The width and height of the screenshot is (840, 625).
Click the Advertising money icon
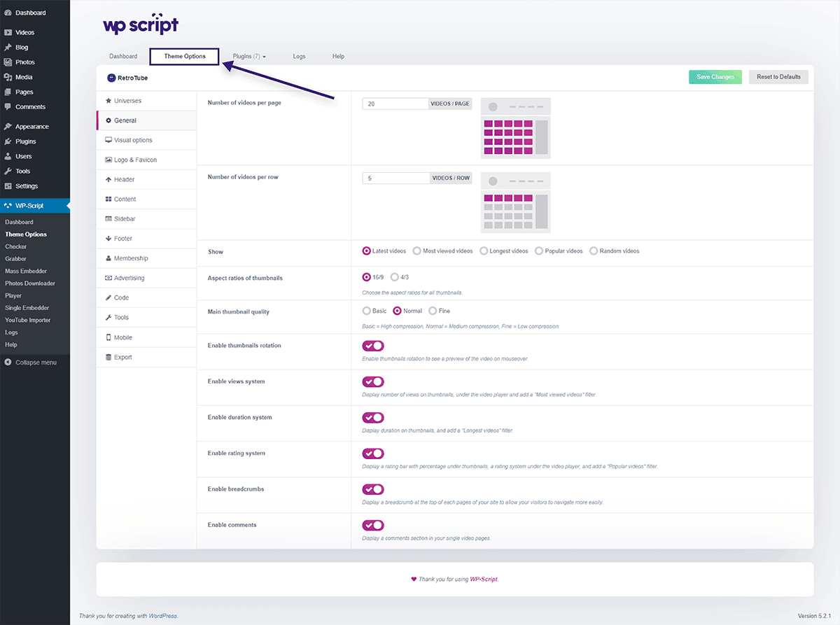click(x=108, y=278)
